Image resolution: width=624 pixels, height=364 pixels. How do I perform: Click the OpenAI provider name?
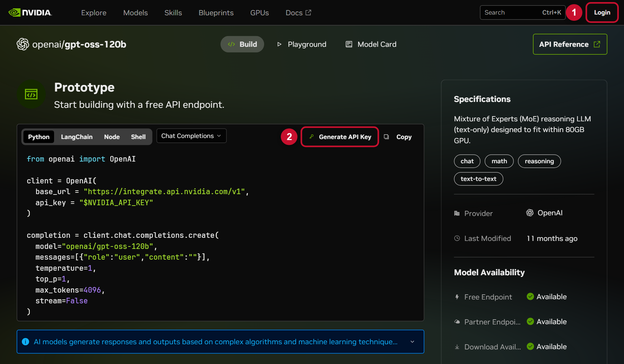click(x=550, y=213)
